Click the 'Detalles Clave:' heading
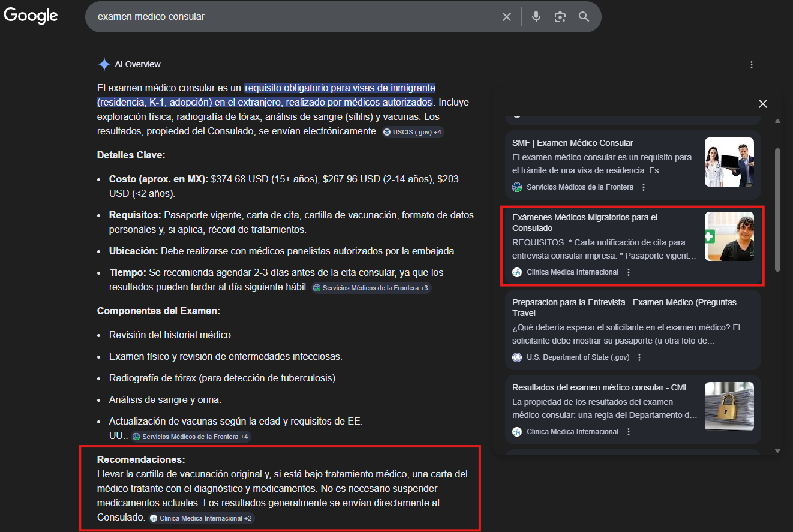The width and height of the screenshot is (793, 532). [x=131, y=155]
